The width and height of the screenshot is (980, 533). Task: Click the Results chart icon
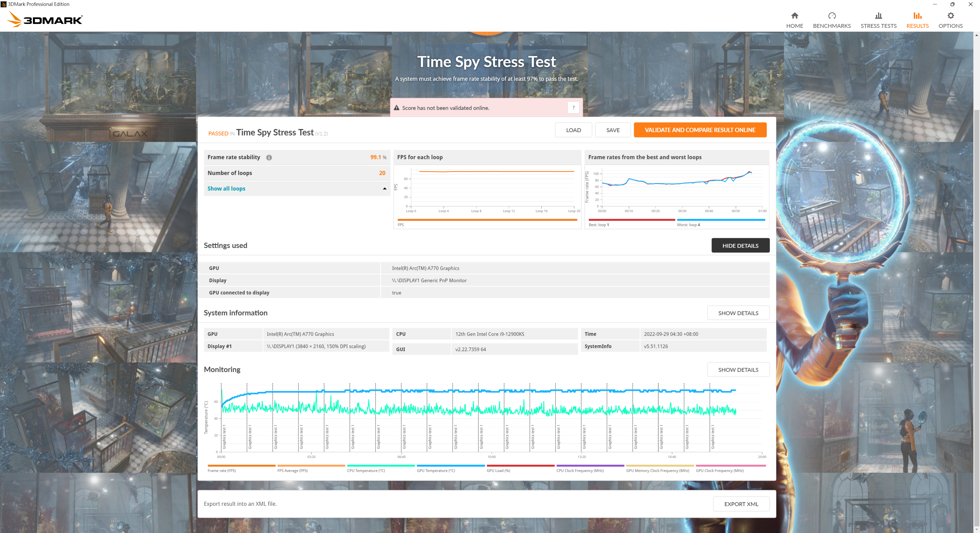point(917,16)
